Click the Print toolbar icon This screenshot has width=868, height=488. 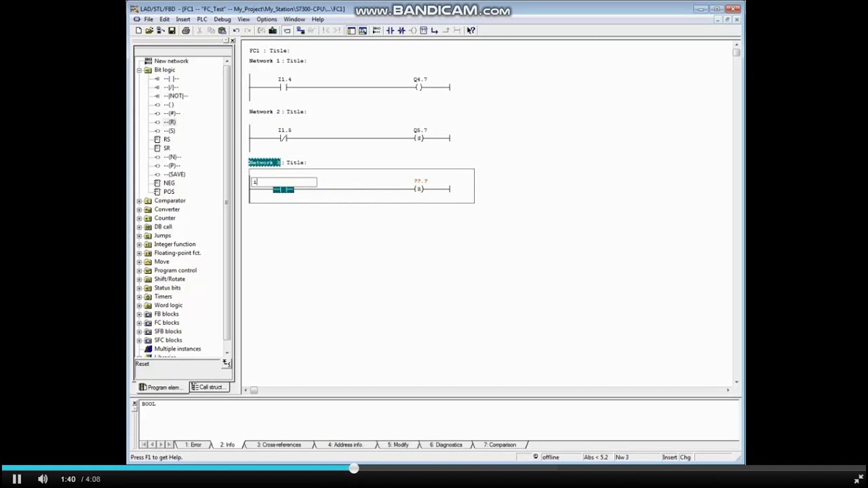click(x=186, y=30)
